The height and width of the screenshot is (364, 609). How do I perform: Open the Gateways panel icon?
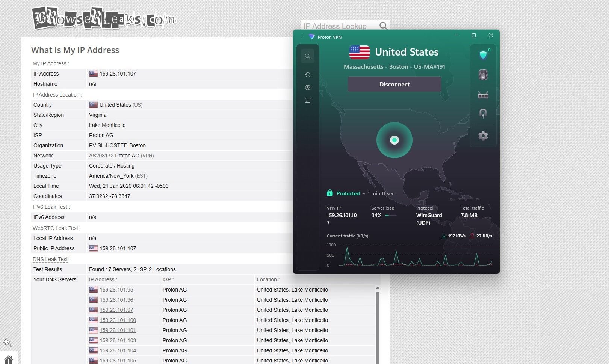click(307, 100)
